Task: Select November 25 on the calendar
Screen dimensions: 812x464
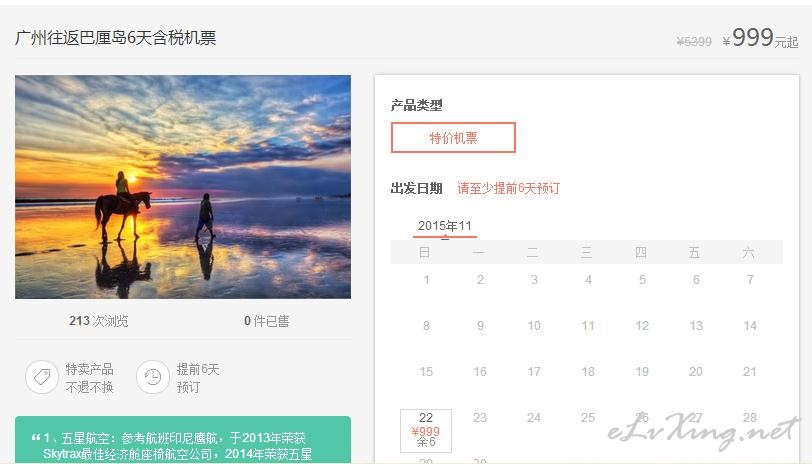Action: click(588, 417)
